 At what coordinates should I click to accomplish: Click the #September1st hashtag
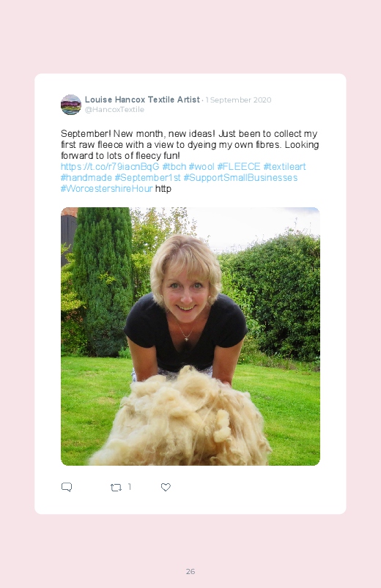coord(147,177)
